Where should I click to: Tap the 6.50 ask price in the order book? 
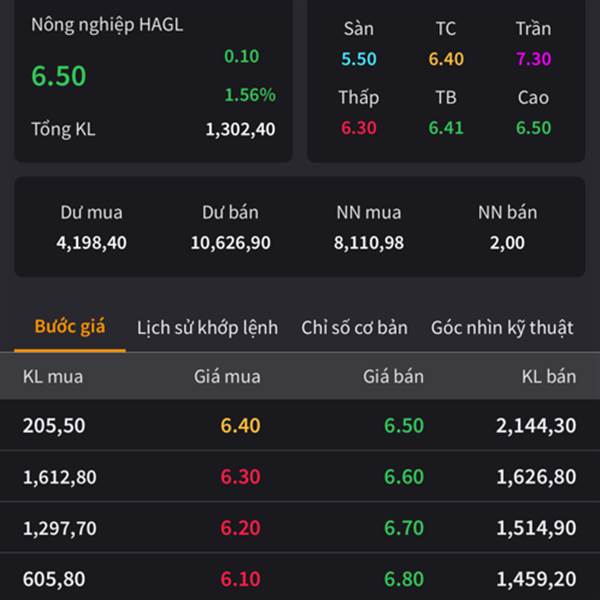[404, 425]
